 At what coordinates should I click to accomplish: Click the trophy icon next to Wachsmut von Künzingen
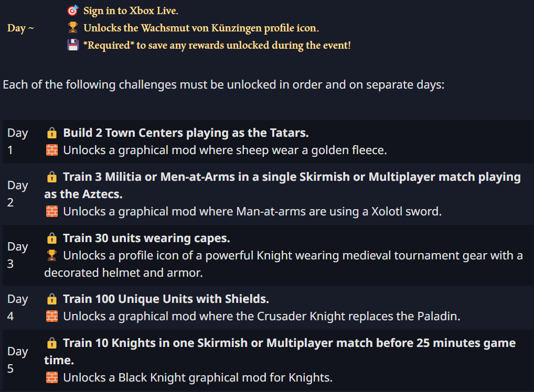[x=73, y=28]
